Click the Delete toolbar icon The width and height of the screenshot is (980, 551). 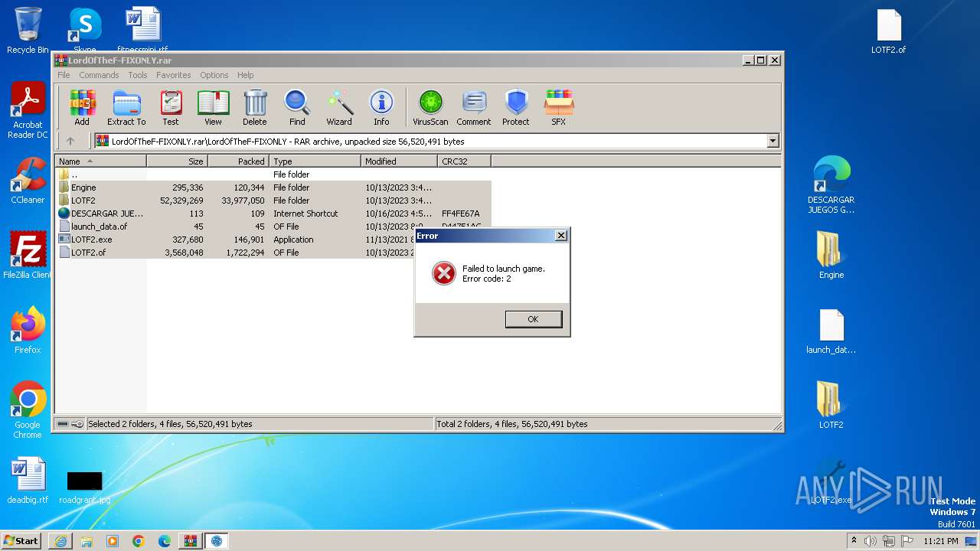coord(255,107)
